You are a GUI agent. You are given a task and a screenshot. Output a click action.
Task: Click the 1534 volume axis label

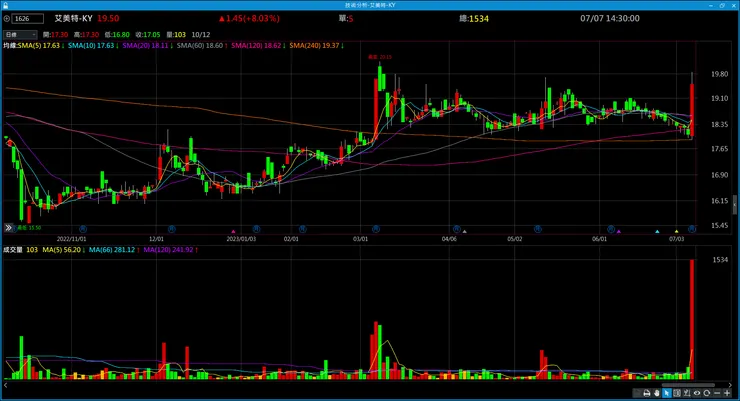click(x=720, y=260)
